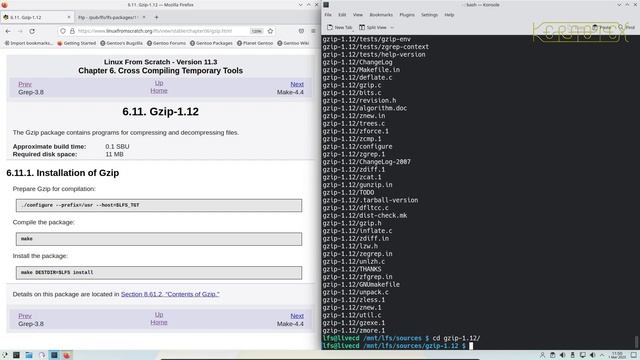Open Konsole Plugins menu
This screenshot has height=360, width=640.
click(x=407, y=15)
